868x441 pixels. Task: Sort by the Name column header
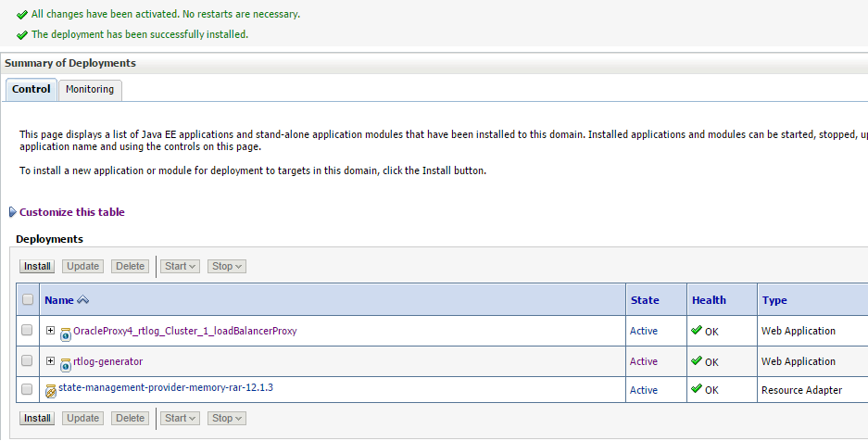pos(59,300)
